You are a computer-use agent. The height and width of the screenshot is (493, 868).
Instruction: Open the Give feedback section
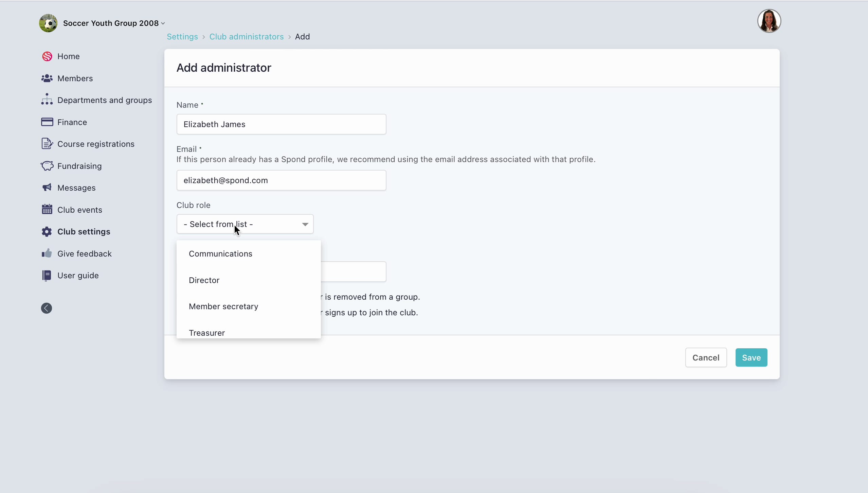pyautogui.click(x=85, y=253)
